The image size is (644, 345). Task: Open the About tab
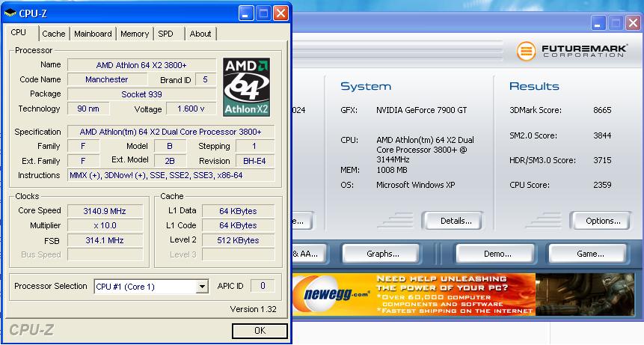200,34
